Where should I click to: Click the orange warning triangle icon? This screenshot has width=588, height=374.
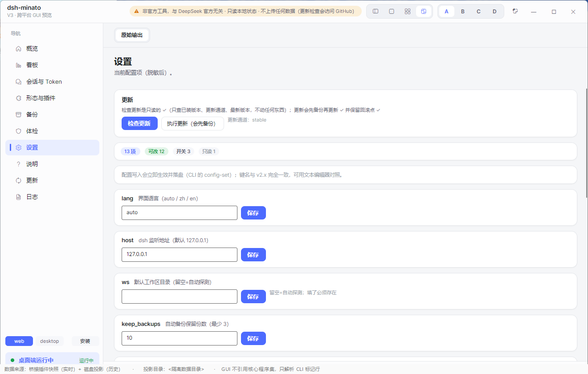point(137,12)
